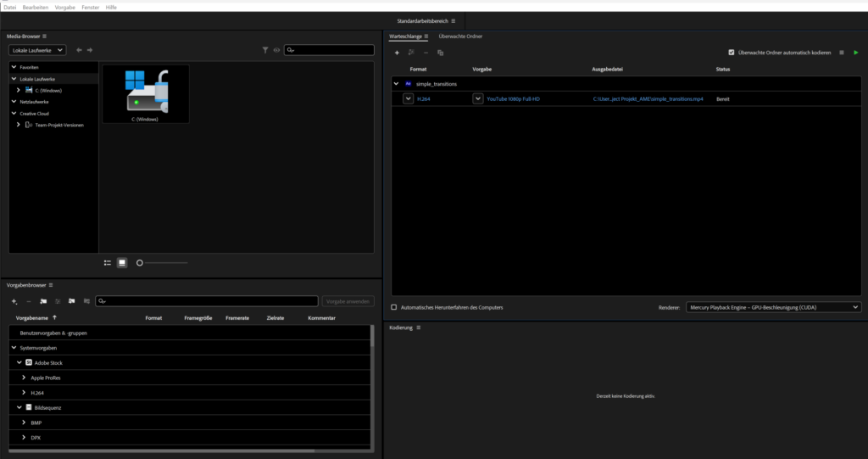The image size is (868, 459).
Task: Select the C: (Windows) drive thumbnail
Action: [x=145, y=94]
